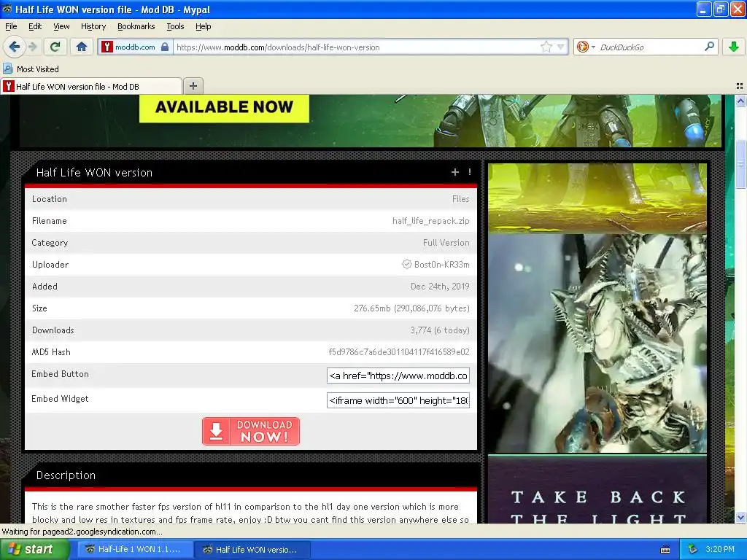This screenshot has width=747, height=560.
Task: Open the Help menu
Action: (x=203, y=26)
